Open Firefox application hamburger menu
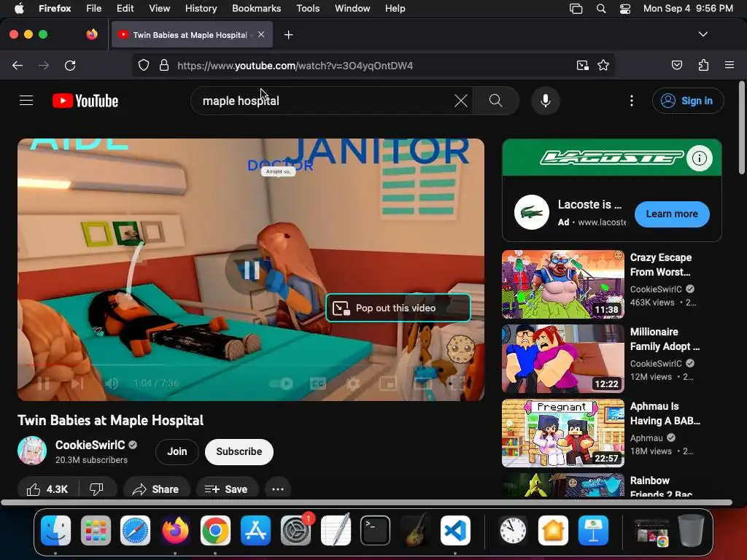 point(729,65)
